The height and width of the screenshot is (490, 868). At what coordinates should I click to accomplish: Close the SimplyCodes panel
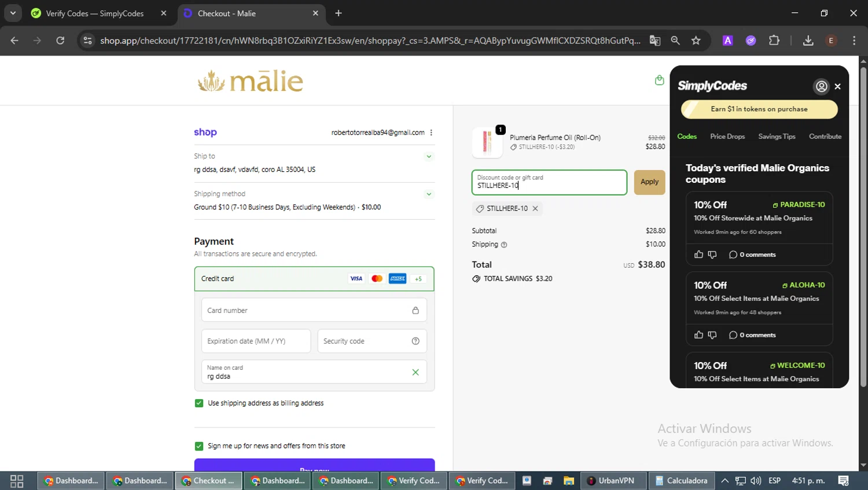click(x=837, y=86)
